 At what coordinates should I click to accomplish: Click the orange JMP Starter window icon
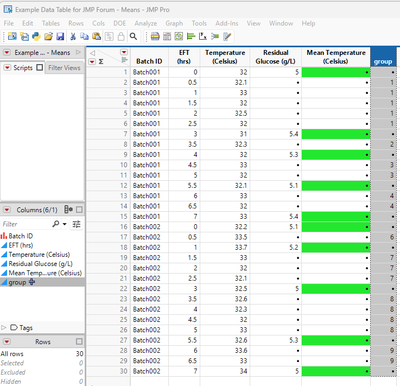(x=155, y=36)
